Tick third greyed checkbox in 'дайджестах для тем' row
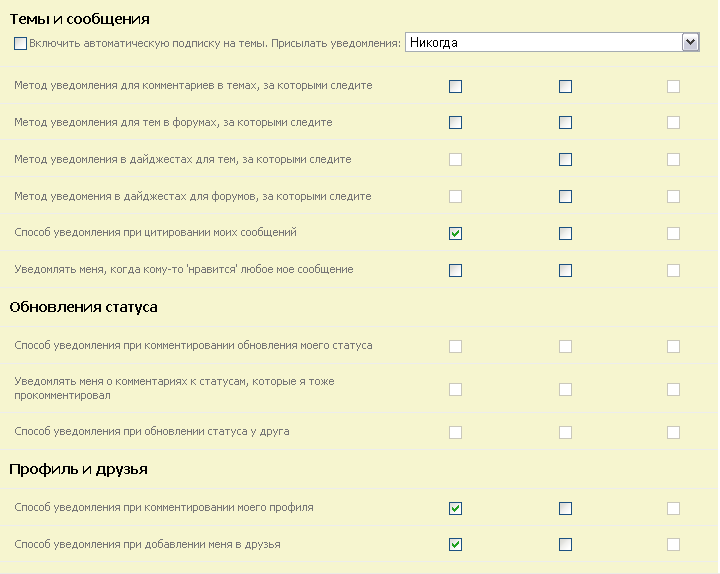The width and height of the screenshot is (720, 574). coord(673,159)
